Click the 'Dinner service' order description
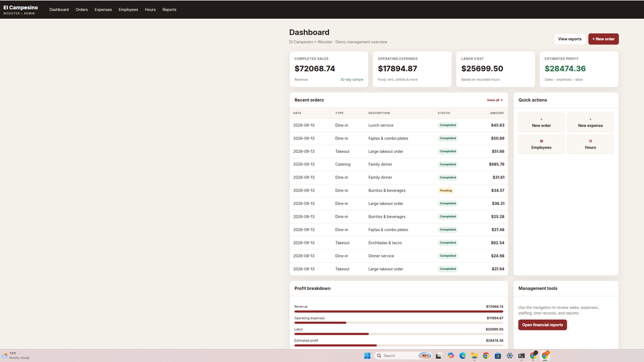Viewport: 644px width, 362px height. click(x=381, y=256)
